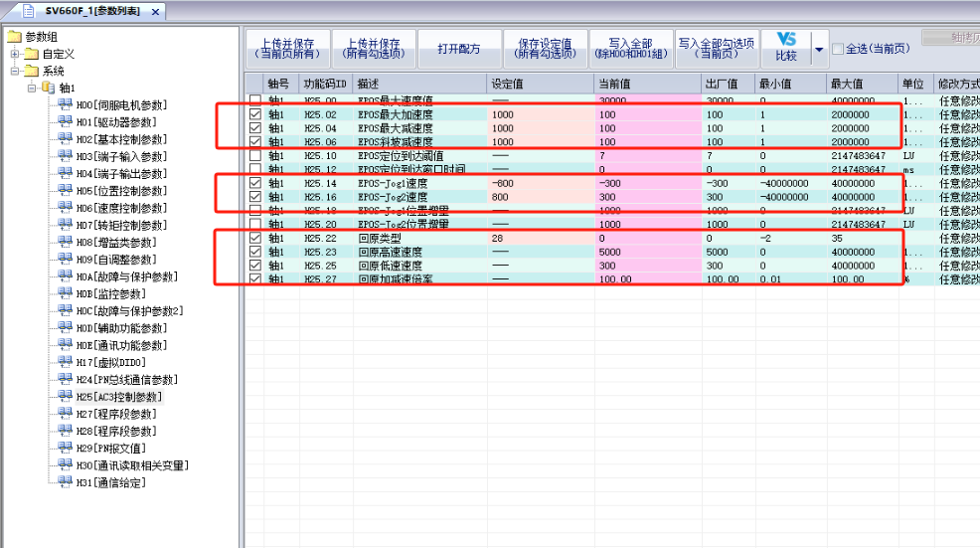
Task: Click the H07[转矩控制参数] group icon
Action: point(65,225)
